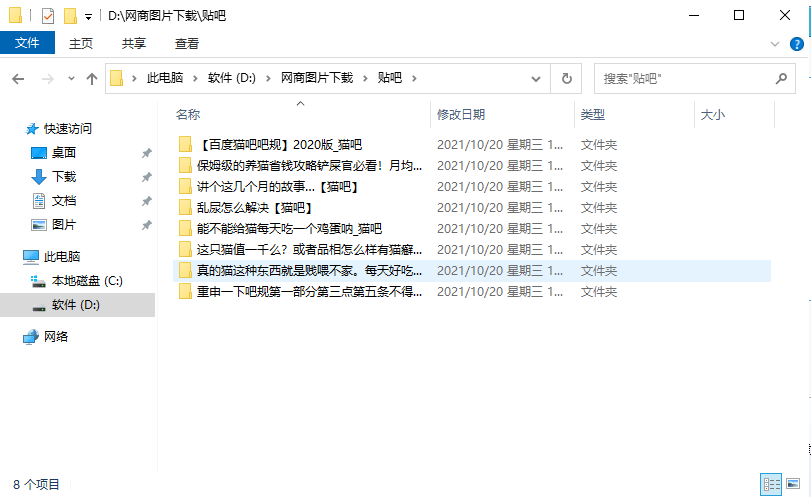The height and width of the screenshot is (497, 811).
Task: Select folder 重申一下吧规第一部分第三点第五条
Action: [x=309, y=292]
